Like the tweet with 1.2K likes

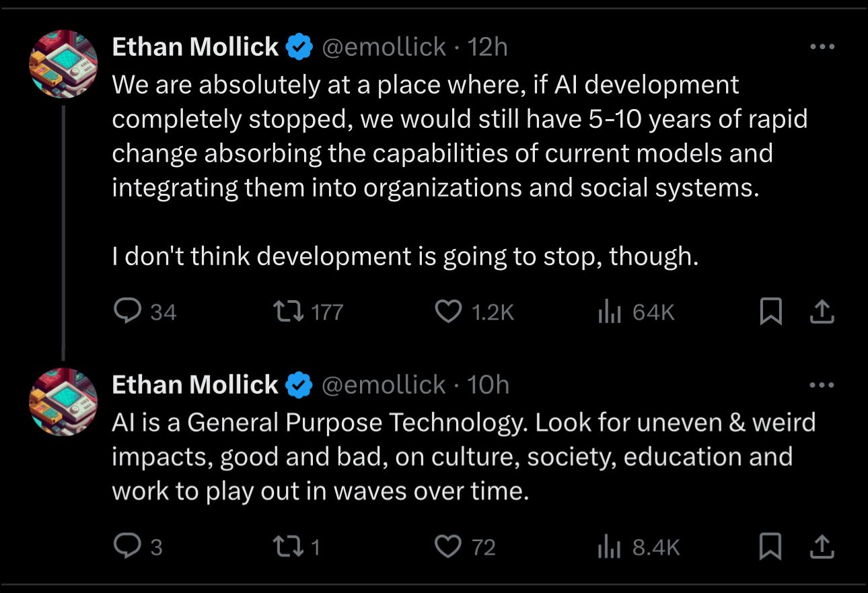click(448, 312)
